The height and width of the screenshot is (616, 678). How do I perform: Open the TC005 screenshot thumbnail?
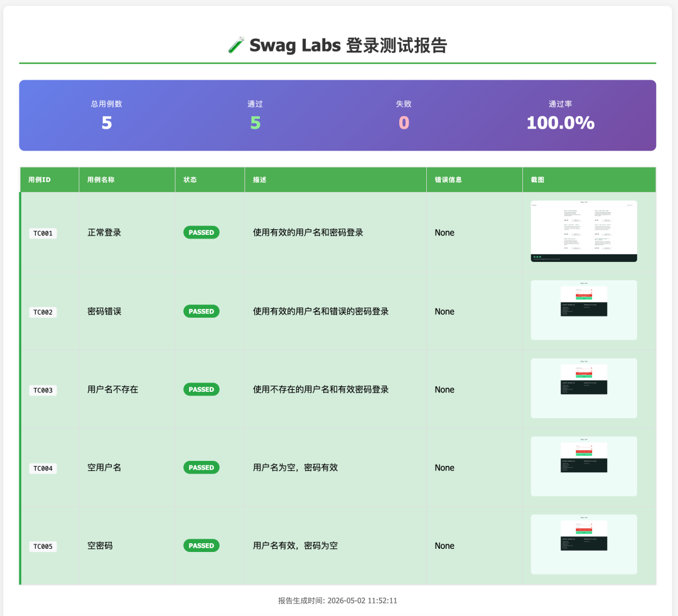(x=584, y=544)
